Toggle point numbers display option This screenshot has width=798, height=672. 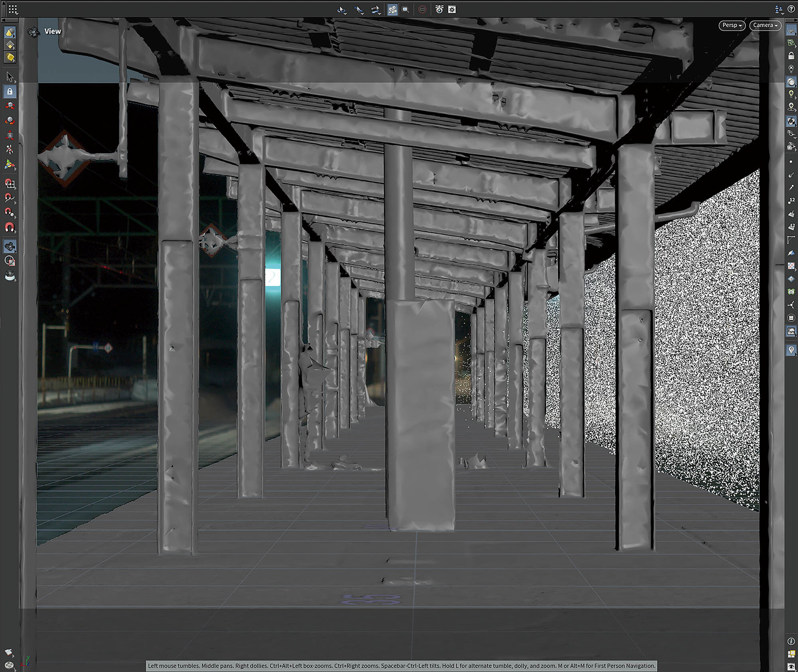pyautogui.click(x=791, y=200)
